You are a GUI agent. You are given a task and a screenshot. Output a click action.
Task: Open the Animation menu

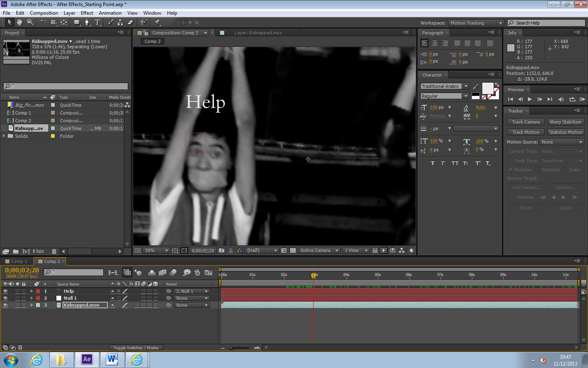(x=110, y=13)
